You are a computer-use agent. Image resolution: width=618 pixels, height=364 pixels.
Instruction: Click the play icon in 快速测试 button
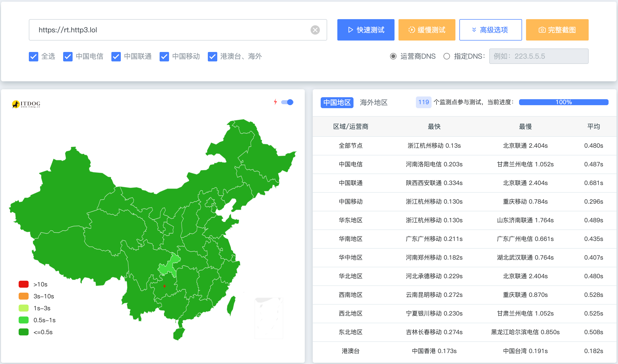350,30
